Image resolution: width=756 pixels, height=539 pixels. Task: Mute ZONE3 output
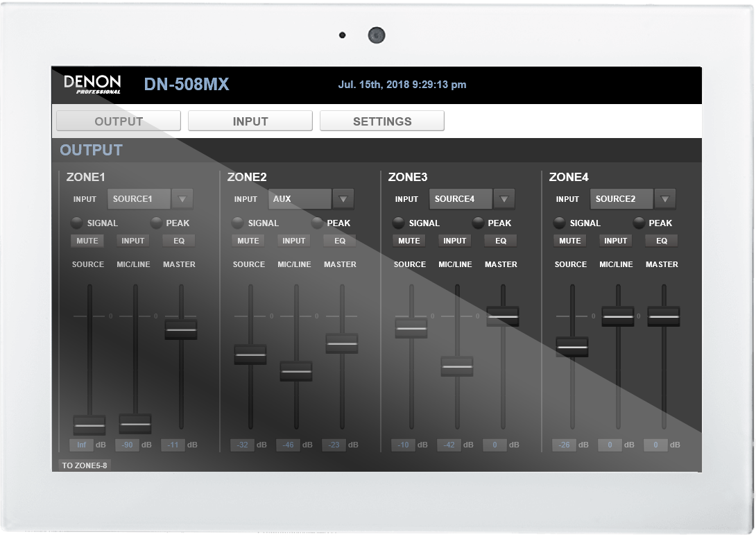click(x=409, y=241)
